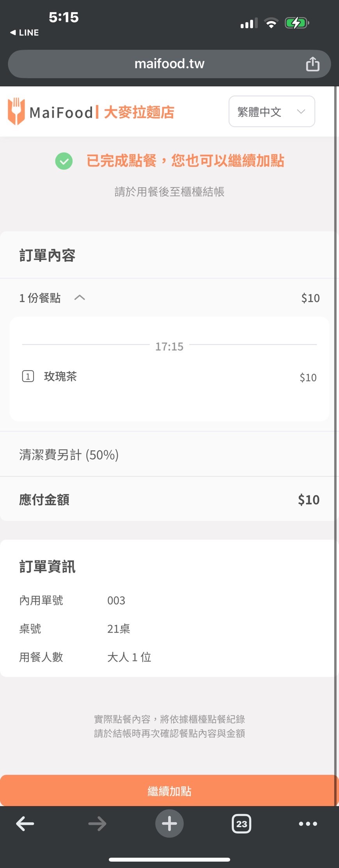Viewport: 339px width, 868px height.
Task: Tap the share icon in address bar
Action: click(312, 64)
